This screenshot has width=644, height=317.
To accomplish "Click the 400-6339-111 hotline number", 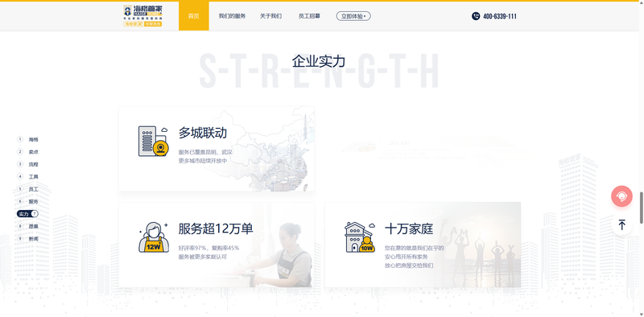I will pyautogui.click(x=500, y=16).
